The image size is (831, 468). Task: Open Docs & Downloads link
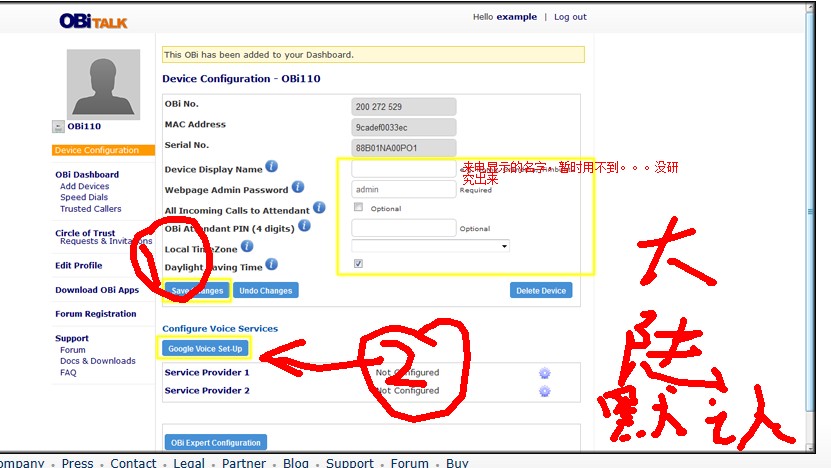(98, 361)
